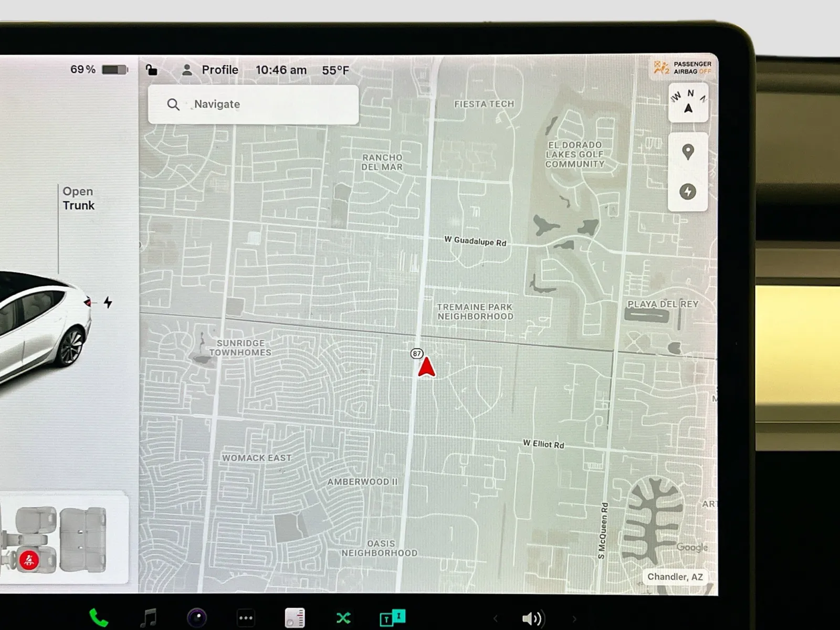This screenshot has height=630, width=840.
Task: Open the Phone app in bottom bar
Action: click(98, 618)
